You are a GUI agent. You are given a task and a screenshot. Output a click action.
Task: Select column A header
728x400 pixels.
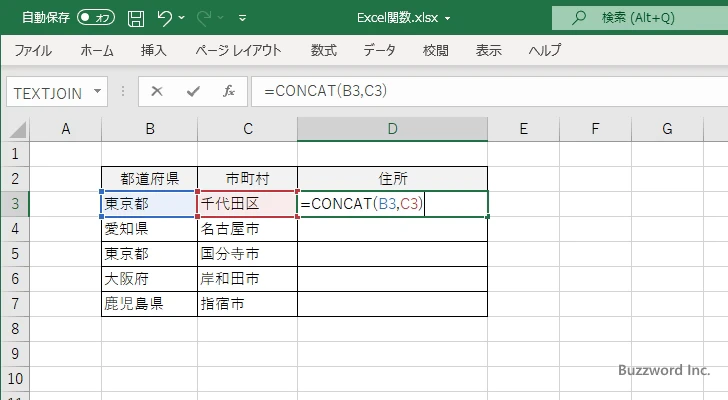pos(65,129)
